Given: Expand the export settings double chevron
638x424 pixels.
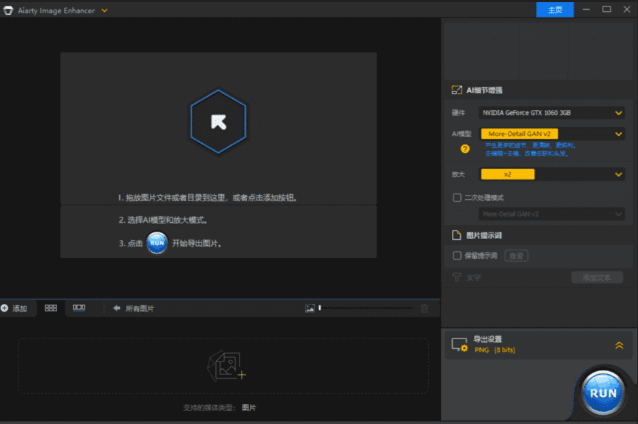Looking at the screenshot, I should point(619,345).
